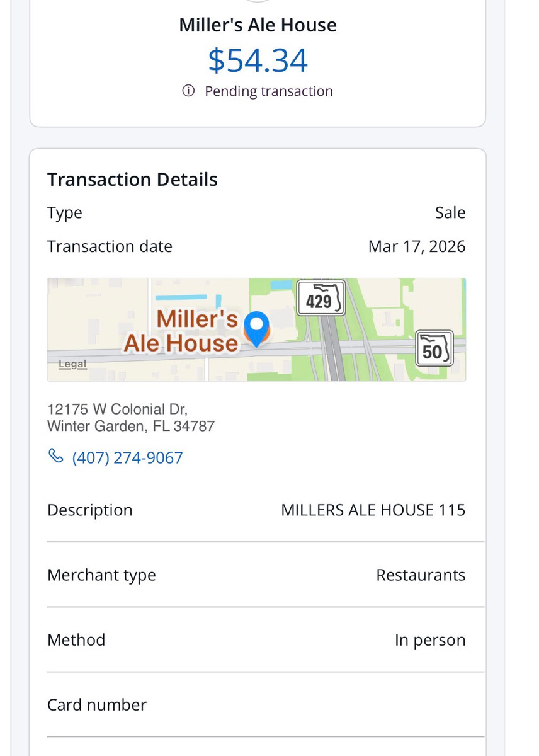Open the Legal link on map
This screenshot has height=756, width=539.
tap(72, 364)
